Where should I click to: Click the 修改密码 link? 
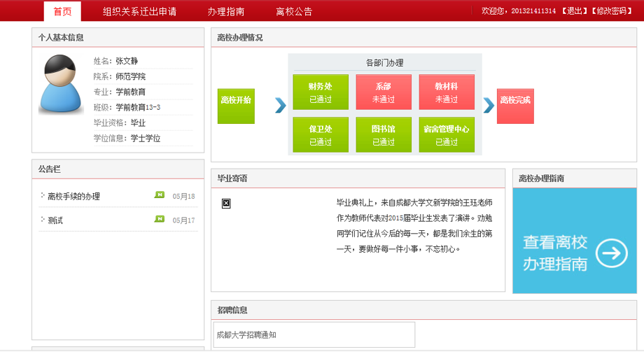tap(612, 11)
